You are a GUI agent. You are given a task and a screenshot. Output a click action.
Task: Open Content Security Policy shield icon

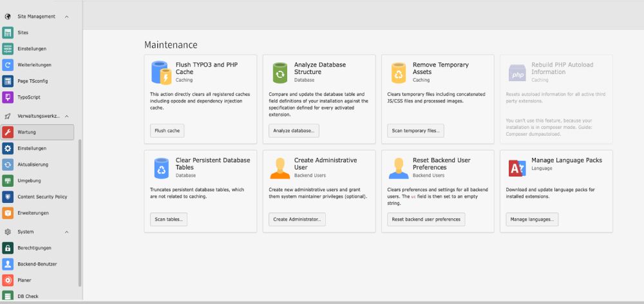tap(8, 196)
